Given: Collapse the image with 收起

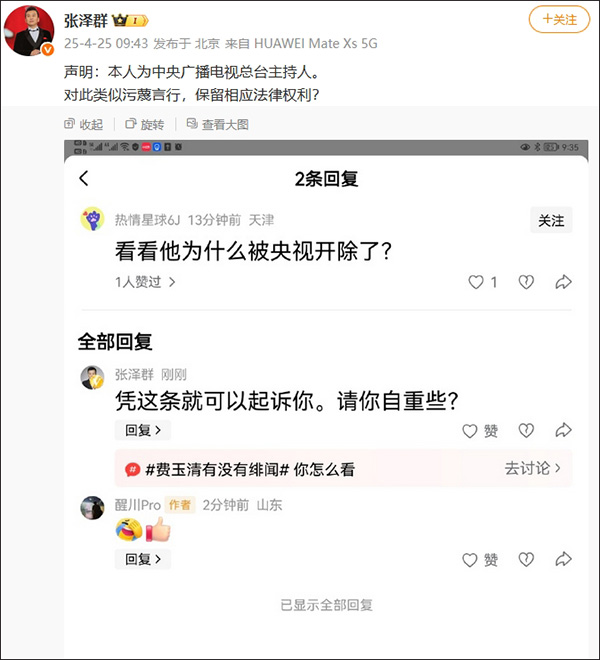Looking at the screenshot, I should click(x=83, y=125).
